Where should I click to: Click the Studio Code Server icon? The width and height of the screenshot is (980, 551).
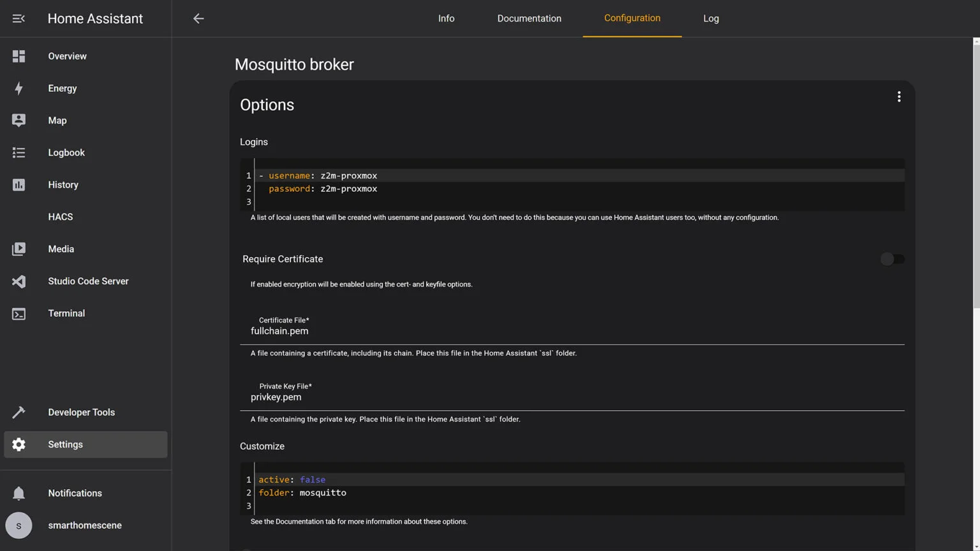click(x=19, y=281)
